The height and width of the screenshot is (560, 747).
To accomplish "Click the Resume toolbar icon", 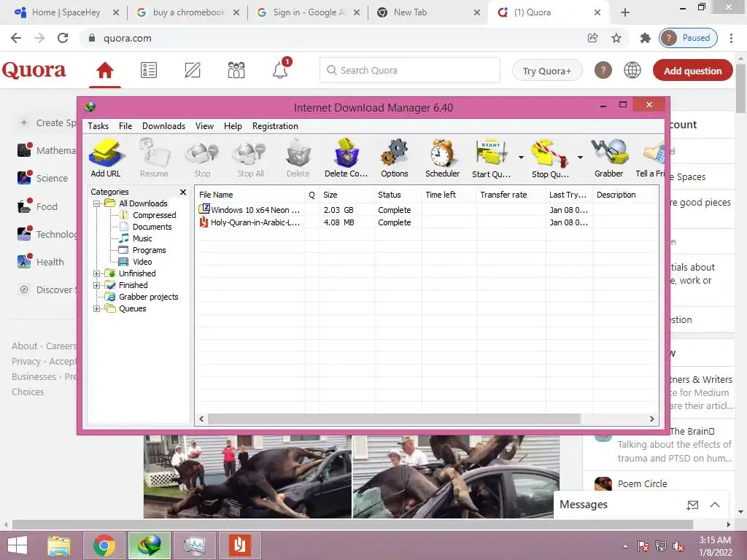I will [154, 158].
